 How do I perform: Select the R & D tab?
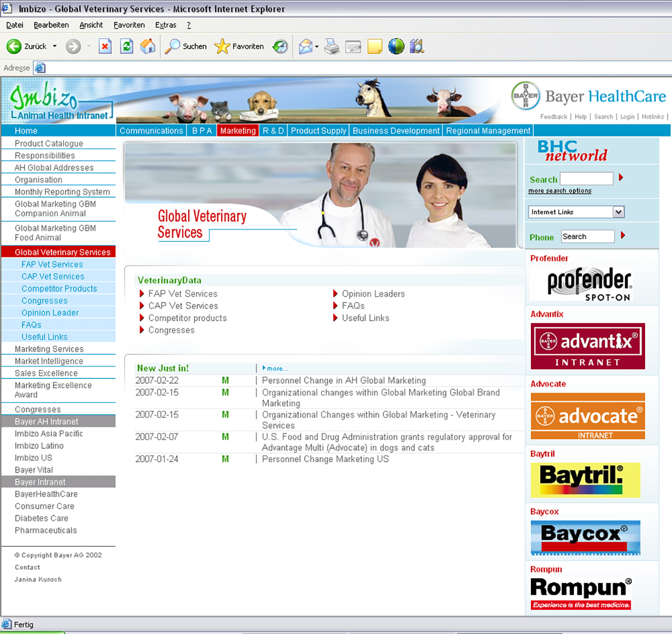coord(273,130)
